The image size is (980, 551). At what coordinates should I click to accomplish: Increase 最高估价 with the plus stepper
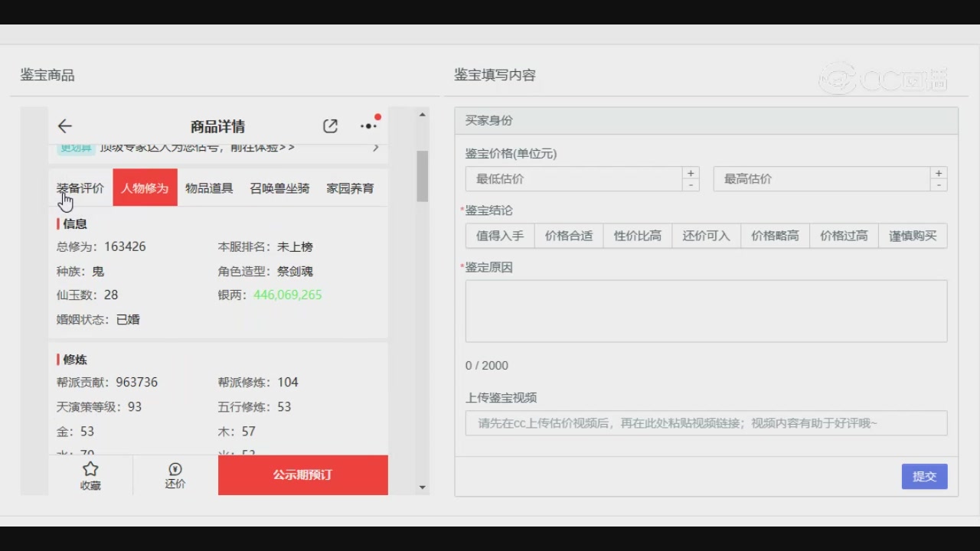[939, 173]
